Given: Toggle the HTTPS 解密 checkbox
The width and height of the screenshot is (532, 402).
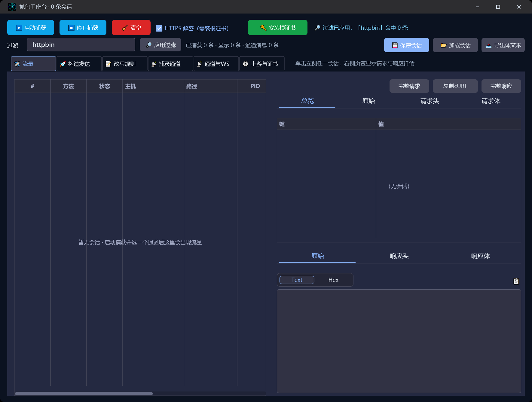Looking at the screenshot, I should [159, 28].
